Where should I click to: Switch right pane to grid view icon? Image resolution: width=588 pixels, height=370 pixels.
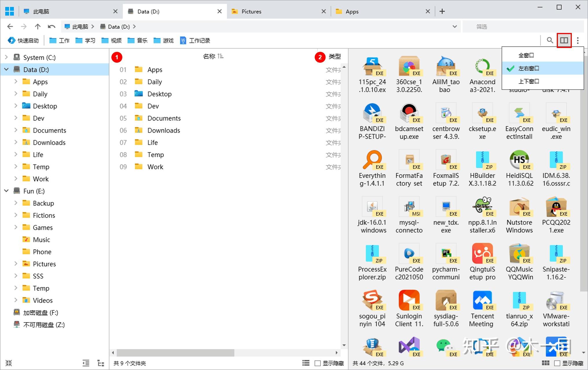pos(545,363)
